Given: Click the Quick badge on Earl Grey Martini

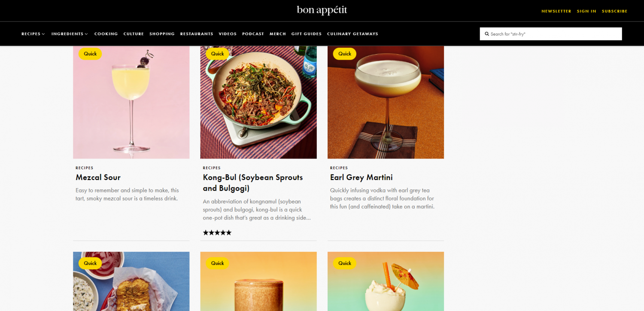Looking at the screenshot, I should tap(345, 54).
